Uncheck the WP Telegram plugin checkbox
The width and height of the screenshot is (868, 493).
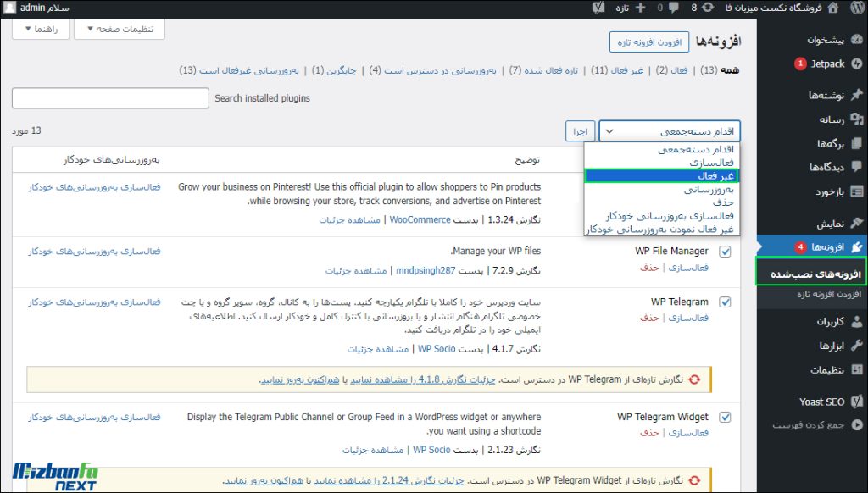click(725, 302)
